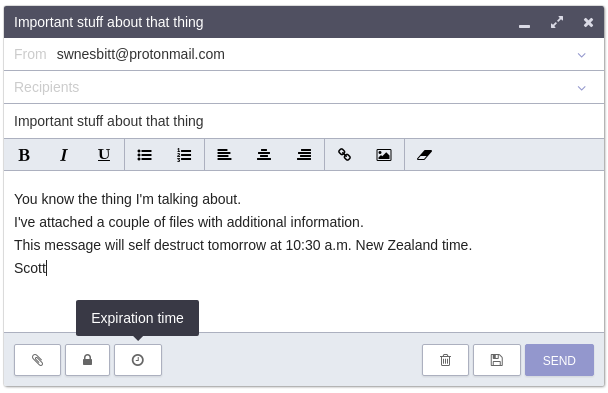Discard draft with the trash button

click(x=446, y=360)
